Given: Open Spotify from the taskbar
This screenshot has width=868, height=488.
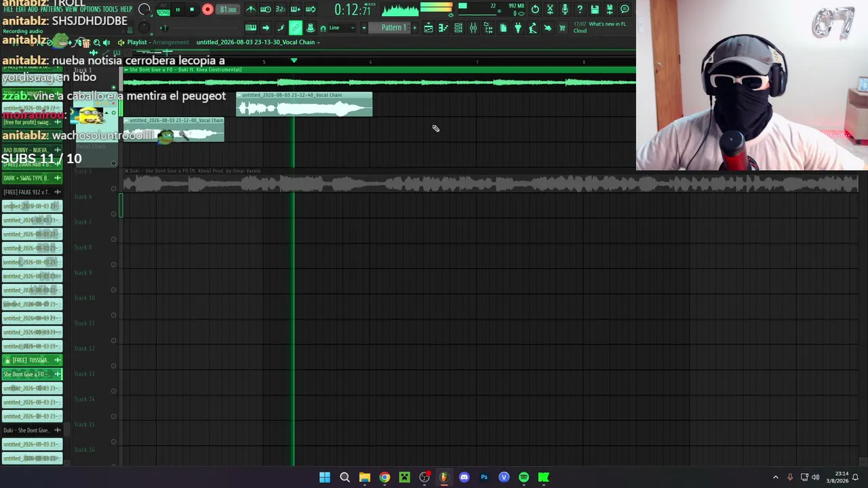Looking at the screenshot, I should coord(524,477).
